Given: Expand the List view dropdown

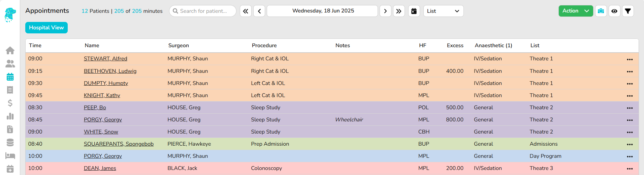Looking at the screenshot, I should coord(443,11).
